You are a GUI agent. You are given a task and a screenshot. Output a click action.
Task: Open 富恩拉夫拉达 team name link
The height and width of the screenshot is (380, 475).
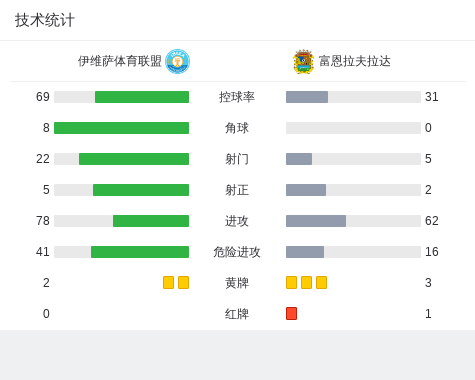pyautogui.click(x=355, y=61)
